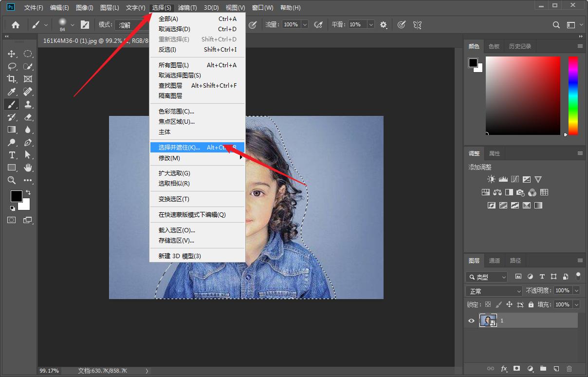Screen dimensions: 588x377
Task: Expand the layer opacity 不透明度 dropdown
Action: [x=576, y=290]
